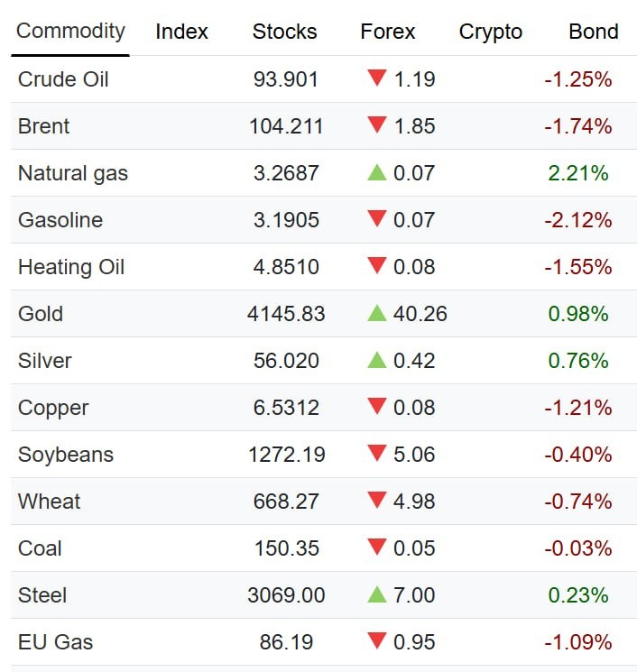The image size is (637, 672).
Task: Click the green up arrow for Natural gas
Action: 377,172
